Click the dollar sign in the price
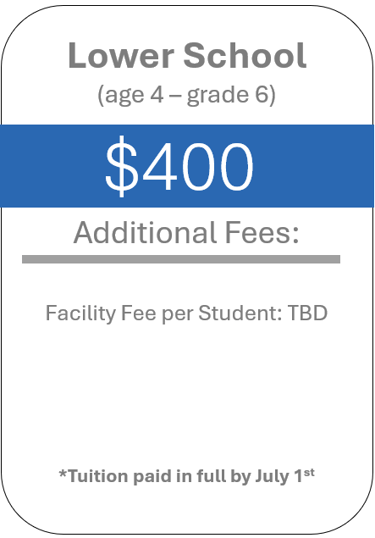375x538 pixels. point(121,166)
